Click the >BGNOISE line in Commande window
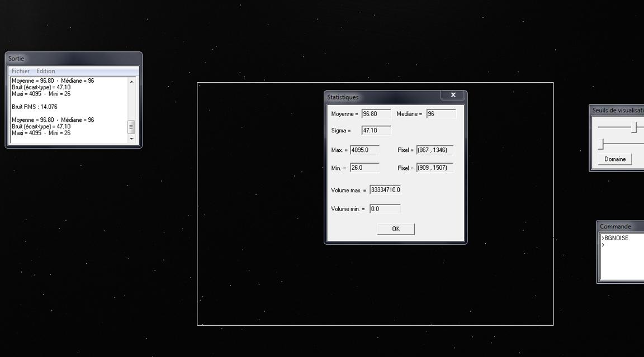 point(615,238)
